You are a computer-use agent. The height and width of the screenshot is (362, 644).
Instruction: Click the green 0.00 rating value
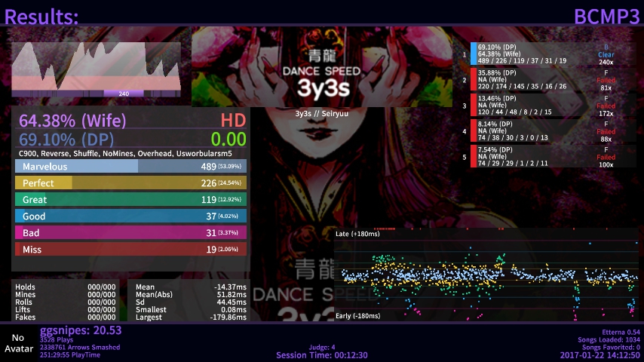coord(228,140)
